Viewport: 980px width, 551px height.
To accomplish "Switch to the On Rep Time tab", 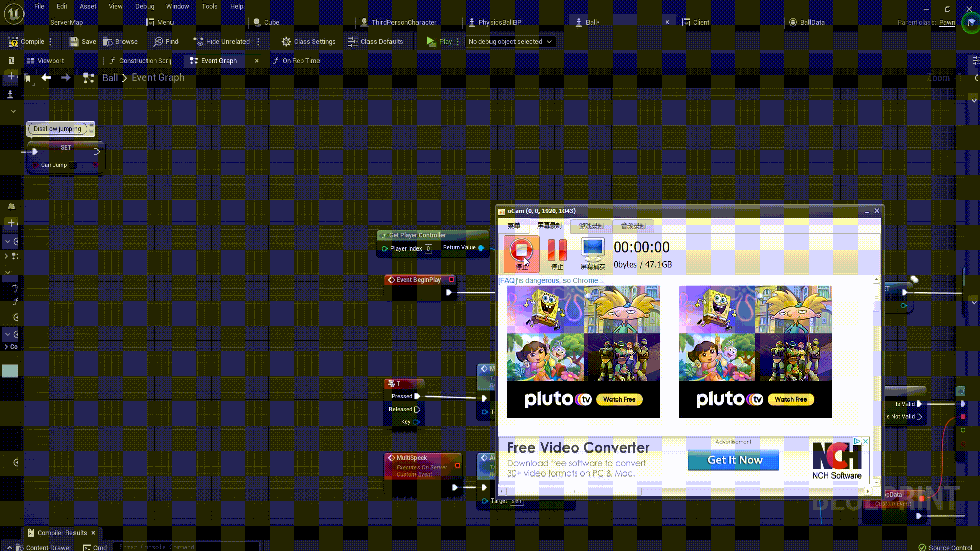I will tap(301, 61).
